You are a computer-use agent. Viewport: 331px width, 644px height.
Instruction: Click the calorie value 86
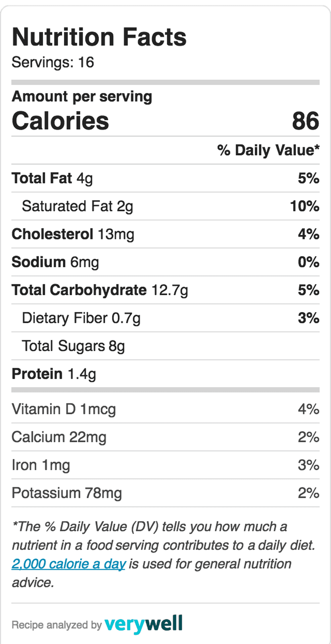pos(306,121)
